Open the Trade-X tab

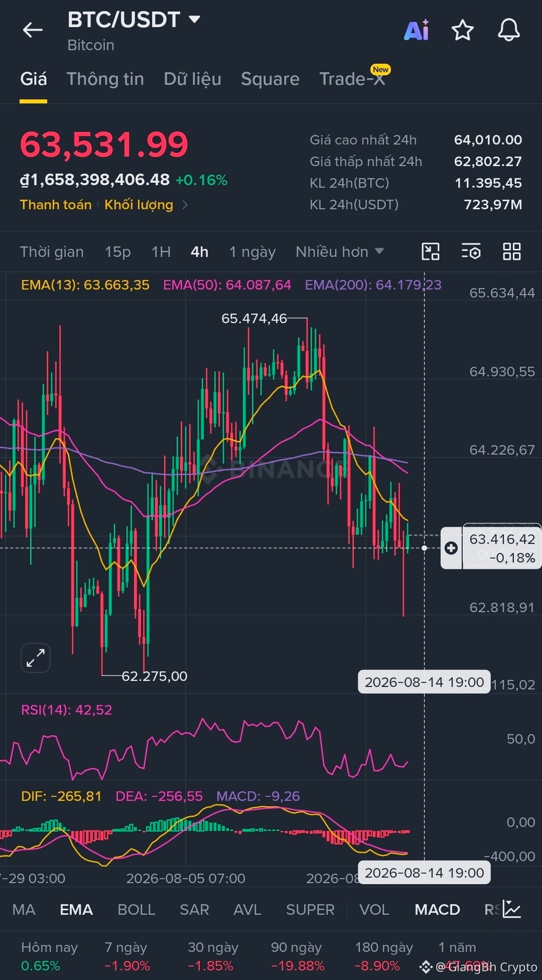(x=352, y=79)
